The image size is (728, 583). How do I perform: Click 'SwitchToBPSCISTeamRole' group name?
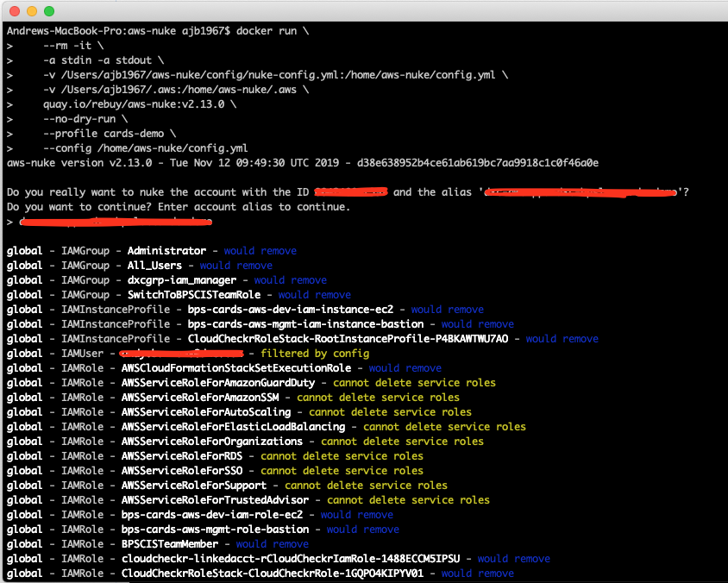point(194,295)
